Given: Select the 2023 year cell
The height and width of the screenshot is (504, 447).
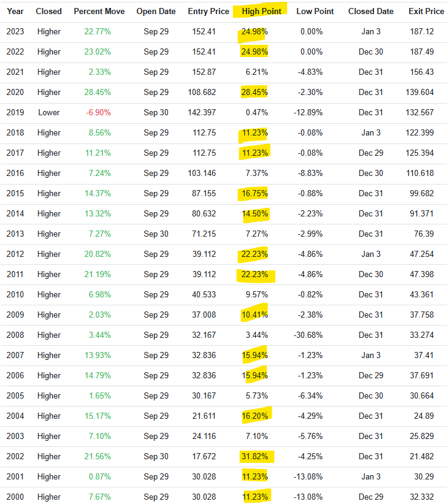Looking at the screenshot, I should [x=15, y=31].
